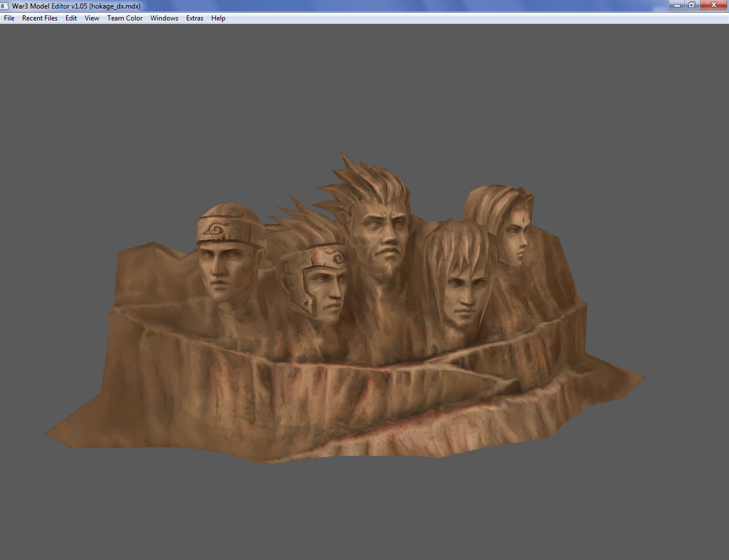The height and width of the screenshot is (560, 729).
Task: Open the View menu
Action: point(92,18)
